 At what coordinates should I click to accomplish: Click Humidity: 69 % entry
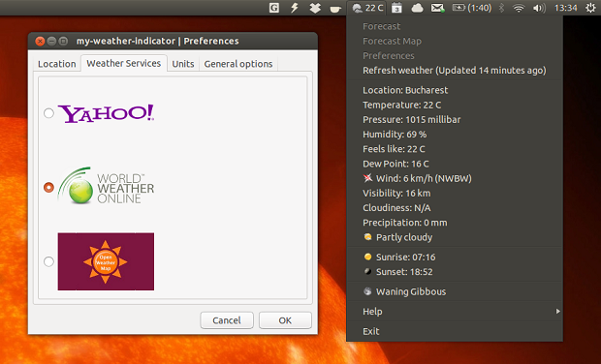pyautogui.click(x=455, y=134)
